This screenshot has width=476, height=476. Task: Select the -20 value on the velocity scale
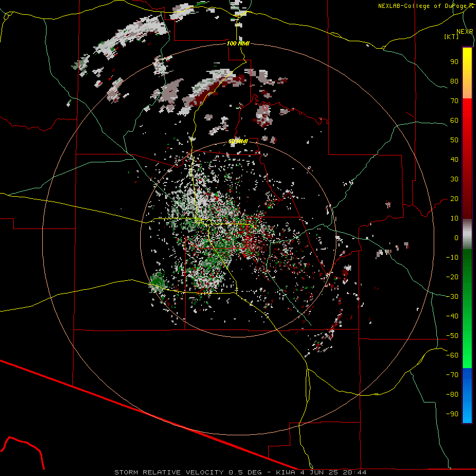point(452,277)
